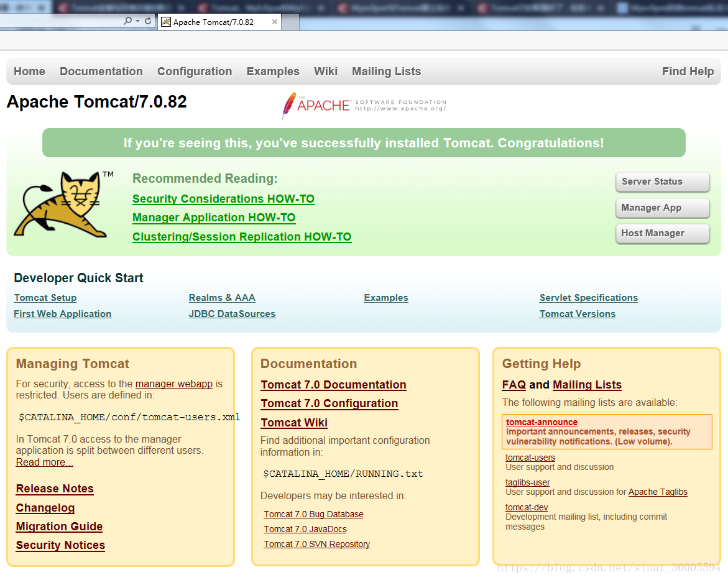Open the Servlet Specifications link
Image resolution: width=728 pixels, height=580 pixels.
pyautogui.click(x=588, y=298)
